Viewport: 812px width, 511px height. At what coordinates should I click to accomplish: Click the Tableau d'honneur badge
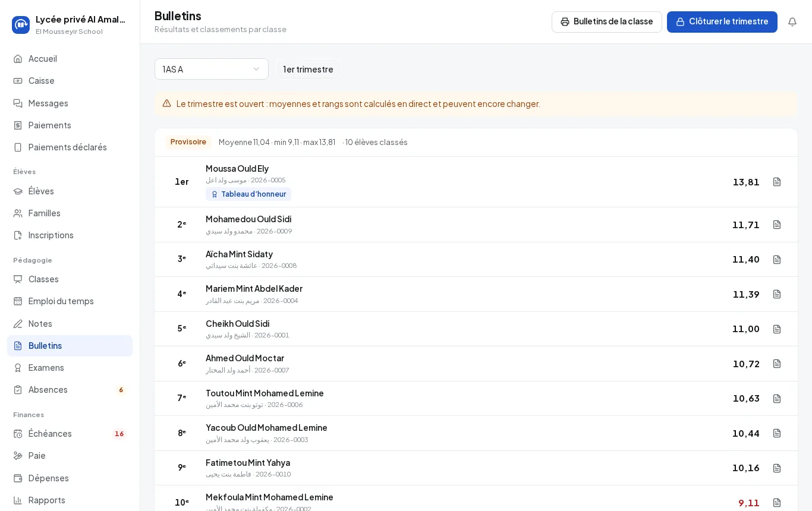pos(248,194)
